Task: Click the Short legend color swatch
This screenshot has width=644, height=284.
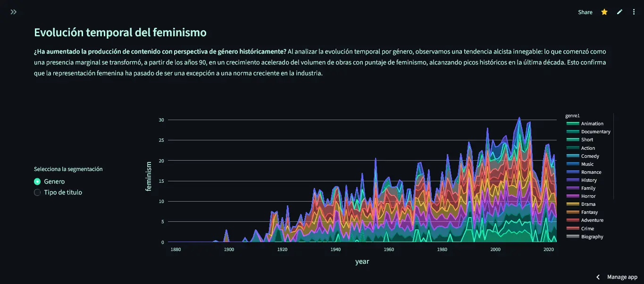Action: 573,140
